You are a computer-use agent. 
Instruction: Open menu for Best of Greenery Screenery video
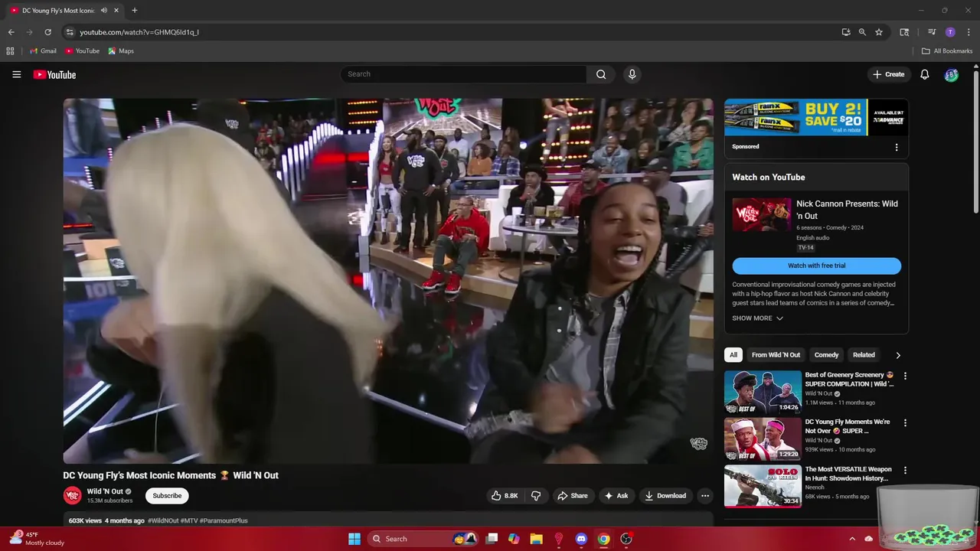tap(905, 376)
